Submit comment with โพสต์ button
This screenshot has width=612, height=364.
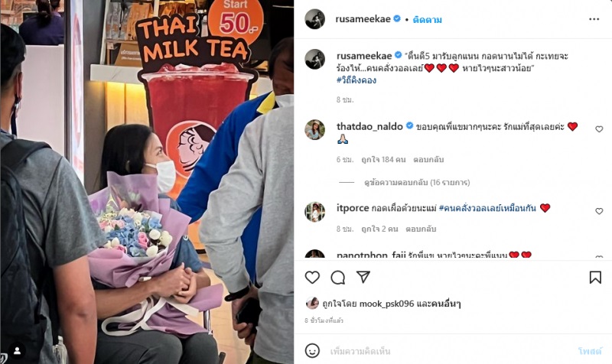pyautogui.click(x=590, y=351)
